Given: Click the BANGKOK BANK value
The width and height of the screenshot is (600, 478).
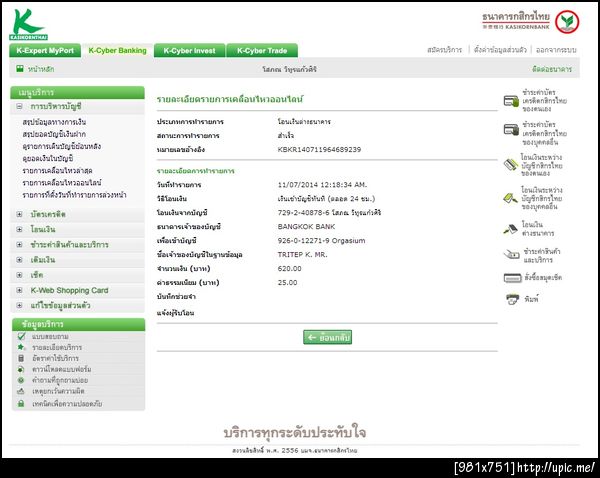Looking at the screenshot, I should [306, 227].
